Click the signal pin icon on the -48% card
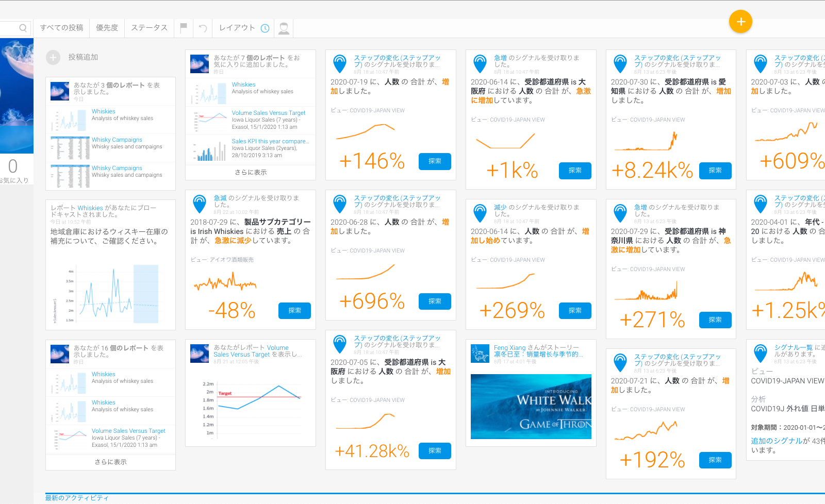 [x=200, y=204]
